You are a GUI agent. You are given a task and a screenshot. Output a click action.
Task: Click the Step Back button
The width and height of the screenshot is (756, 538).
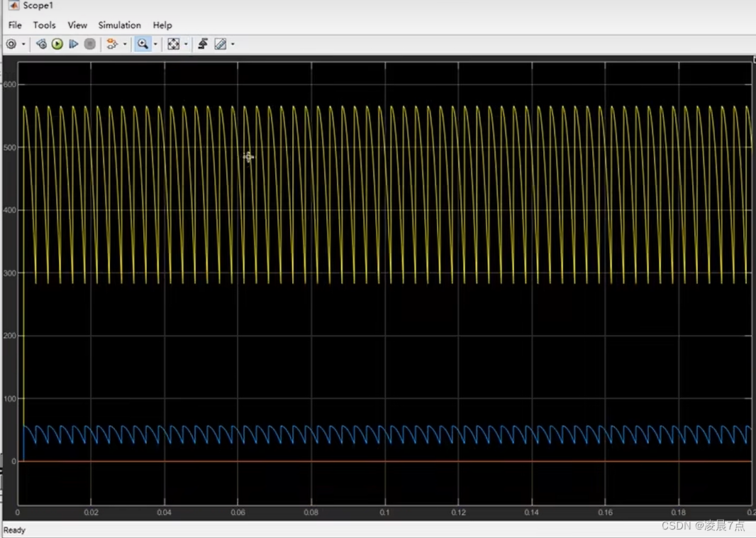pyautogui.click(x=41, y=44)
